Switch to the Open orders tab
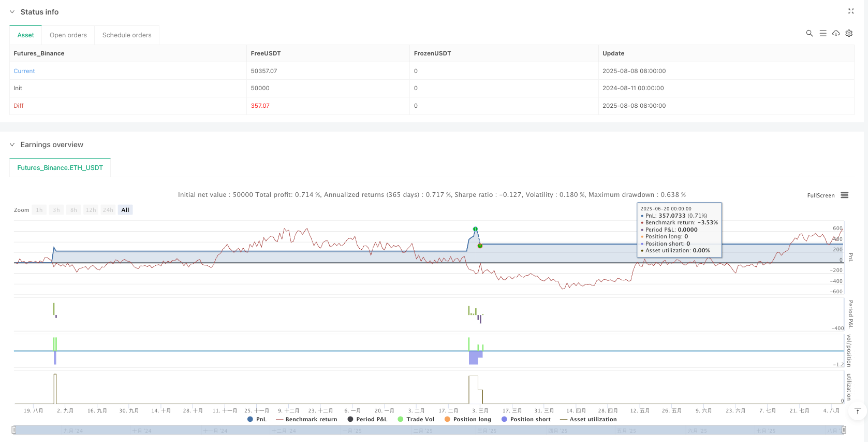 point(68,35)
